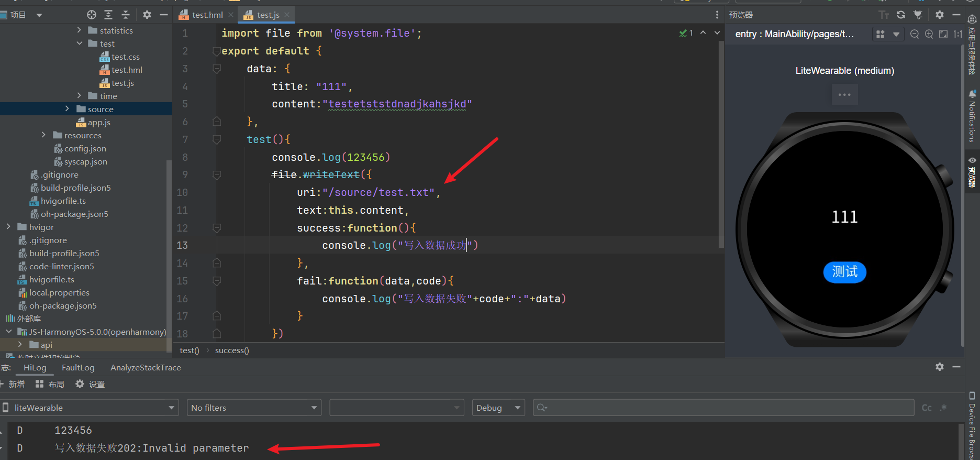Collapse JS-HarmonyOS-5.0.0 library node
The height and width of the screenshot is (460, 980).
coord(8,332)
